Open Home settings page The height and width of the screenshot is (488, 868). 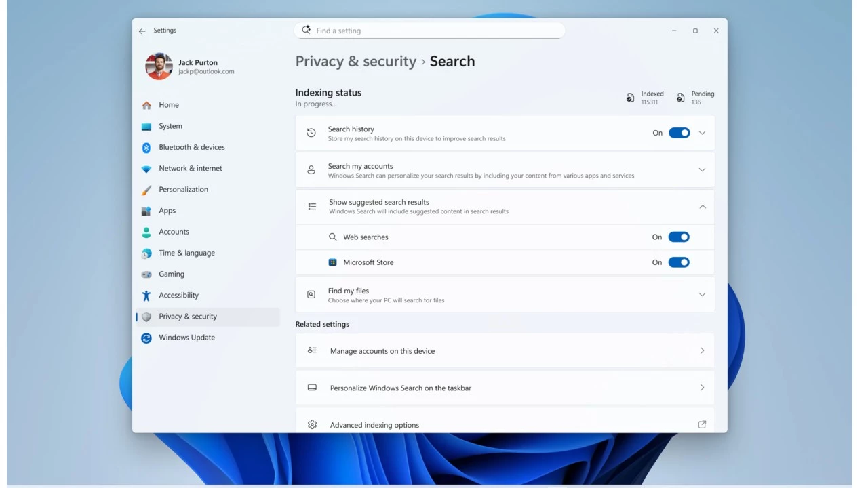208,105
